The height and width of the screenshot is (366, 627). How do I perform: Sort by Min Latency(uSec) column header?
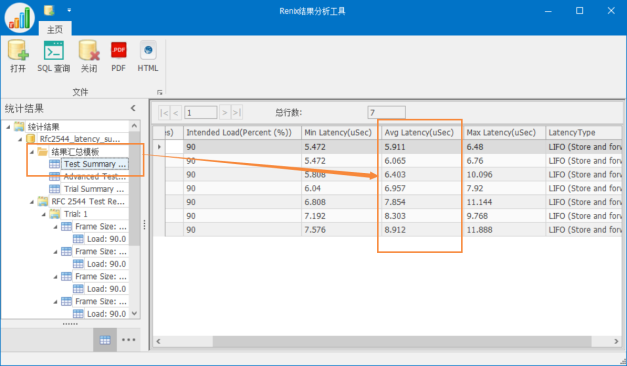coord(341,132)
